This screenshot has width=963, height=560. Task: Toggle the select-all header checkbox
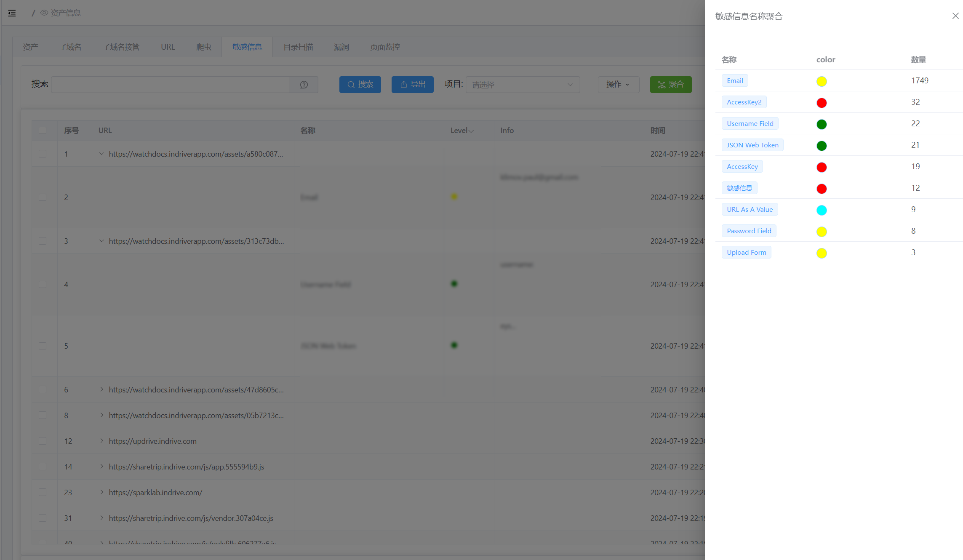[x=43, y=131]
